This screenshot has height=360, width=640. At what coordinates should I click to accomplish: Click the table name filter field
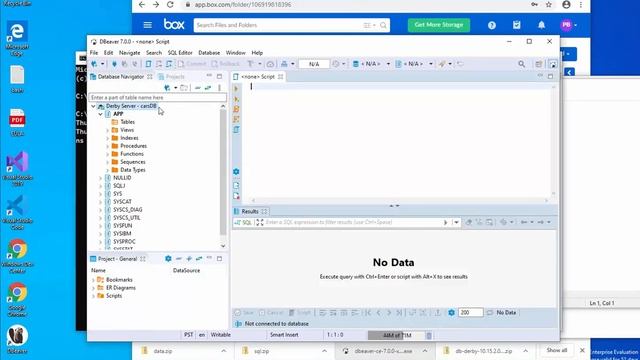click(x=158, y=98)
